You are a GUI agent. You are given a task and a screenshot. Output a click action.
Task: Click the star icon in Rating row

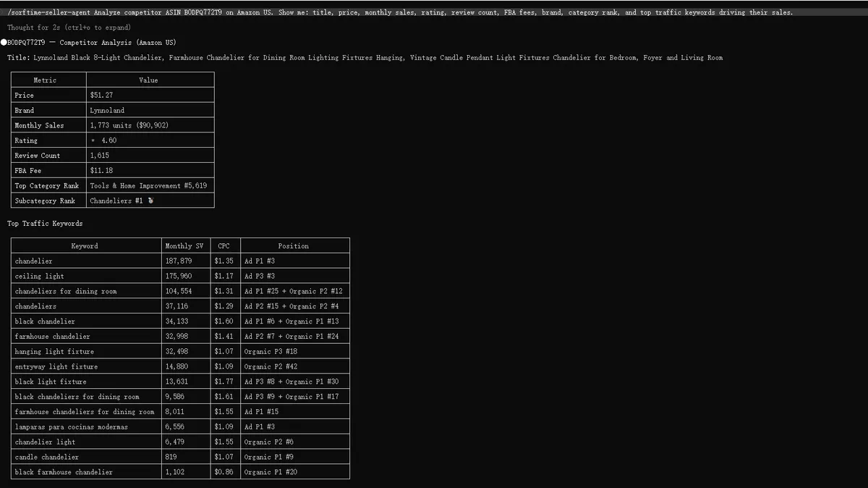93,140
